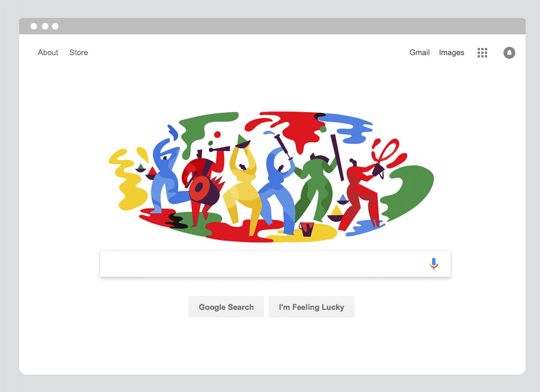Click the notifications bell icon

coord(509,53)
